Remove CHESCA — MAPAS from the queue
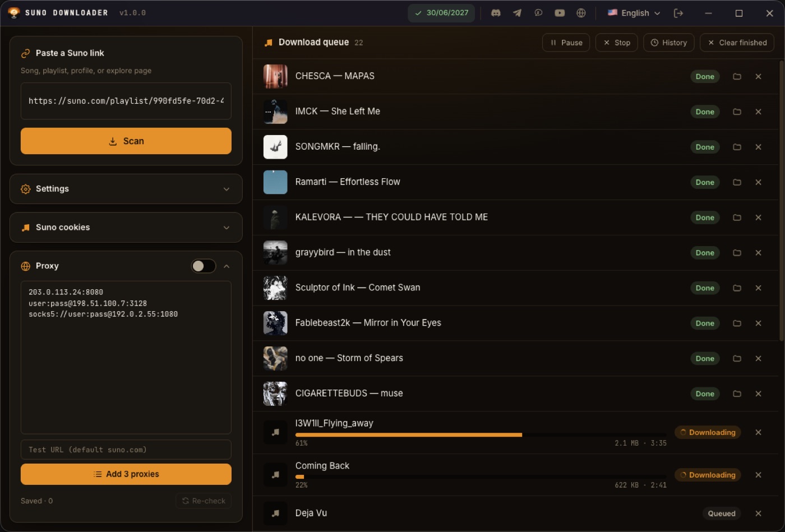The image size is (785, 532). point(758,76)
